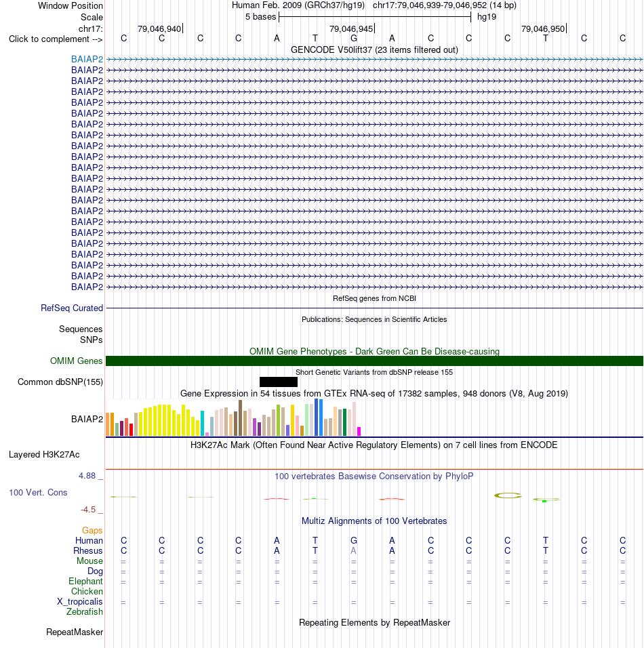Click the black dbSNP variant block
This screenshot has height=648, width=644.
point(278,382)
